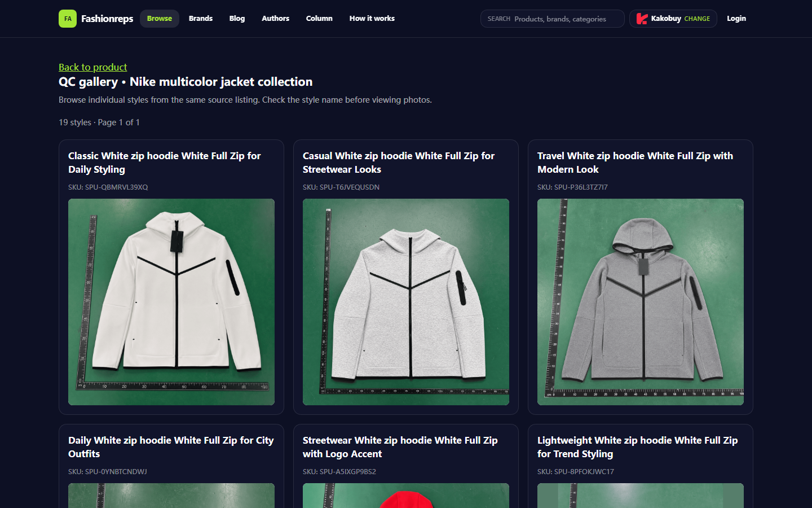Open the Column nav link
Image resolution: width=812 pixels, height=508 pixels.
pyautogui.click(x=319, y=19)
